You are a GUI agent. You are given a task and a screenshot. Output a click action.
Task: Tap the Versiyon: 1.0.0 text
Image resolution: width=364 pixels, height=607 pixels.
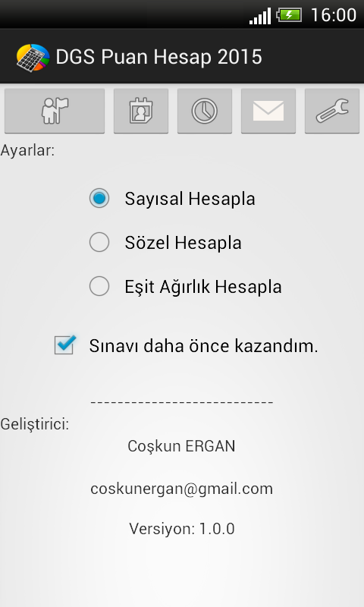182,529
